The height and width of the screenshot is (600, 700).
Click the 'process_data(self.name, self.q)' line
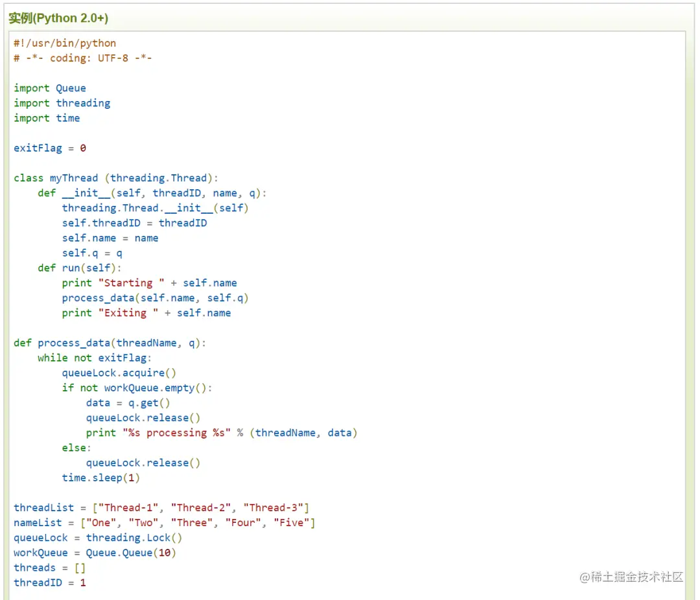155,298
